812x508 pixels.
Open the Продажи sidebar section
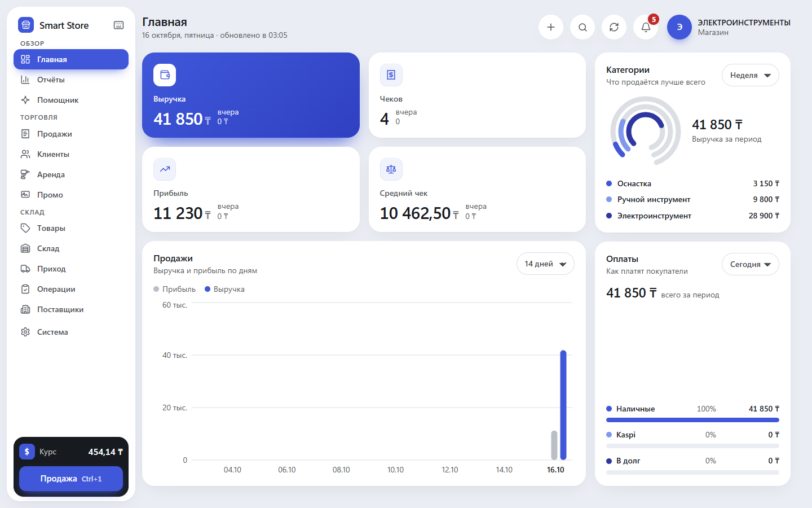tap(71, 134)
